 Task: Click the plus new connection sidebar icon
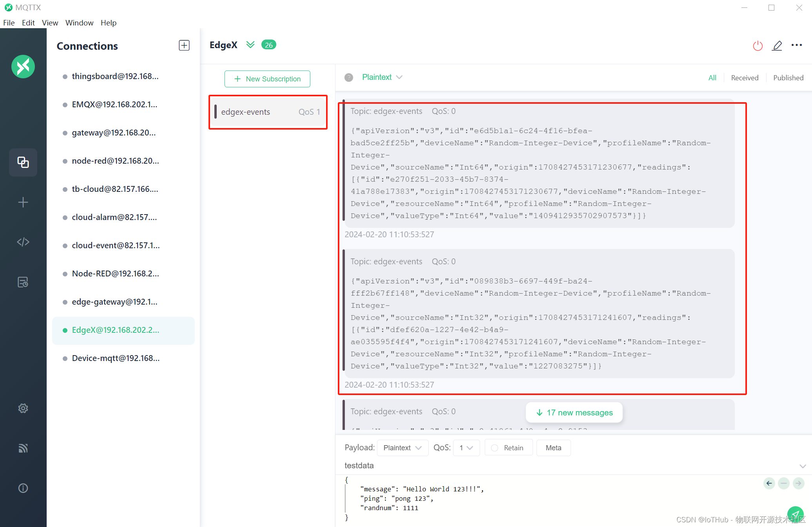(23, 202)
